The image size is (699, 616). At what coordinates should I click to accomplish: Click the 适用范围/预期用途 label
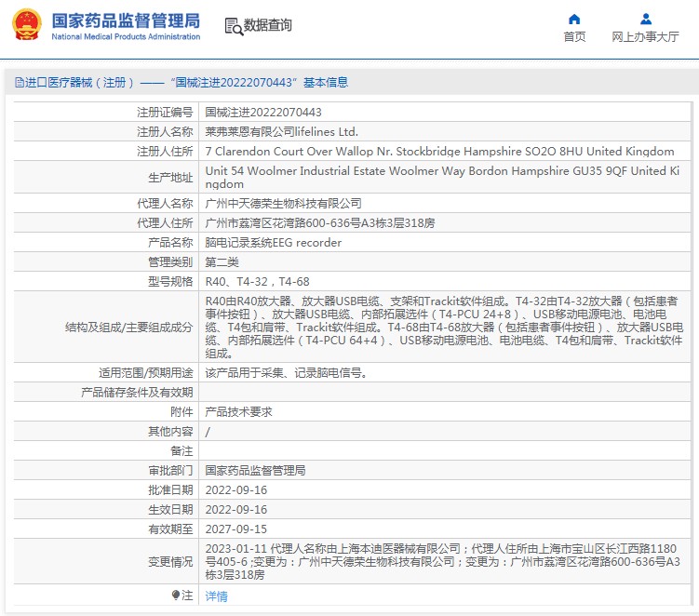coord(146,373)
